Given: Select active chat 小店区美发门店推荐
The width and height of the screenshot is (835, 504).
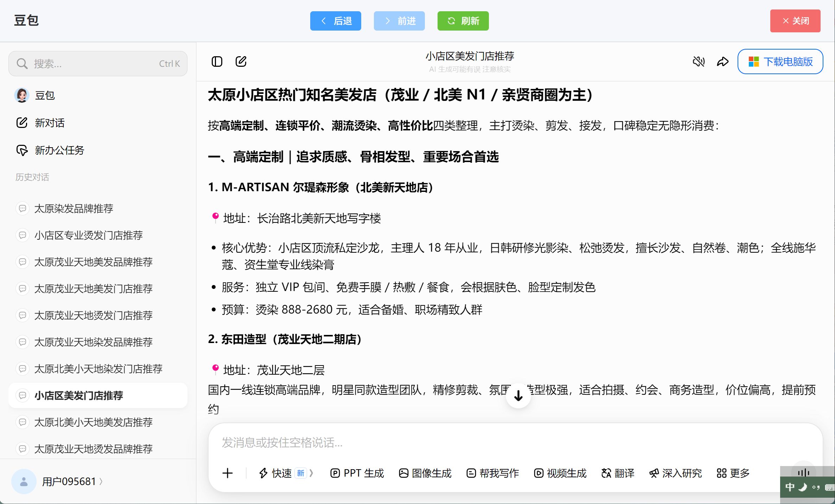Looking at the screenshot, I should [x=98, y=395].
